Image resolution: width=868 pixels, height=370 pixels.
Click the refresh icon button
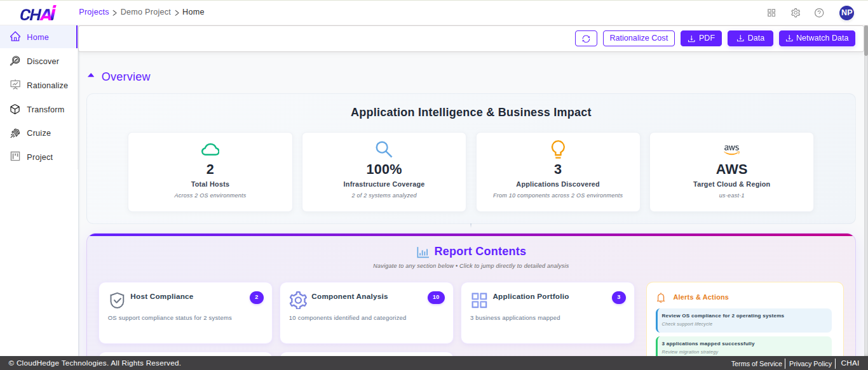(x=586, y=39)
